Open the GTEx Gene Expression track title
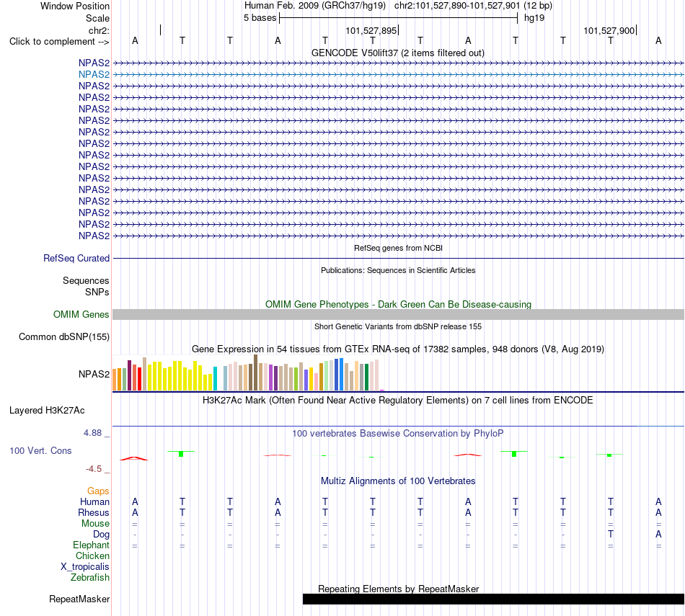This screenshot has width=685, height=616. [x=398, y=349]
